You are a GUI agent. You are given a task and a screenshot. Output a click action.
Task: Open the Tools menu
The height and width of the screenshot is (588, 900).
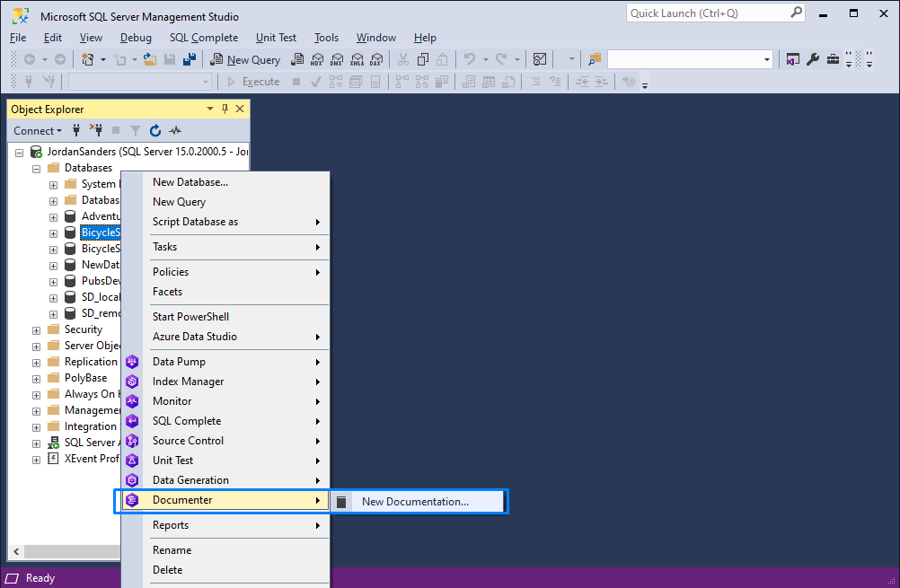(327, 38)
